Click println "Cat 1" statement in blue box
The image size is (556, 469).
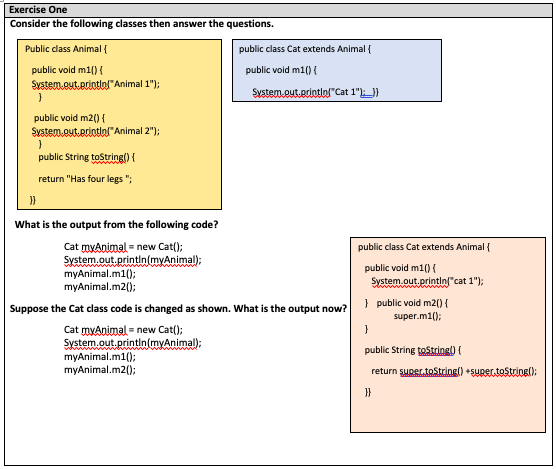pyautogui.click(x=316, y=92)
